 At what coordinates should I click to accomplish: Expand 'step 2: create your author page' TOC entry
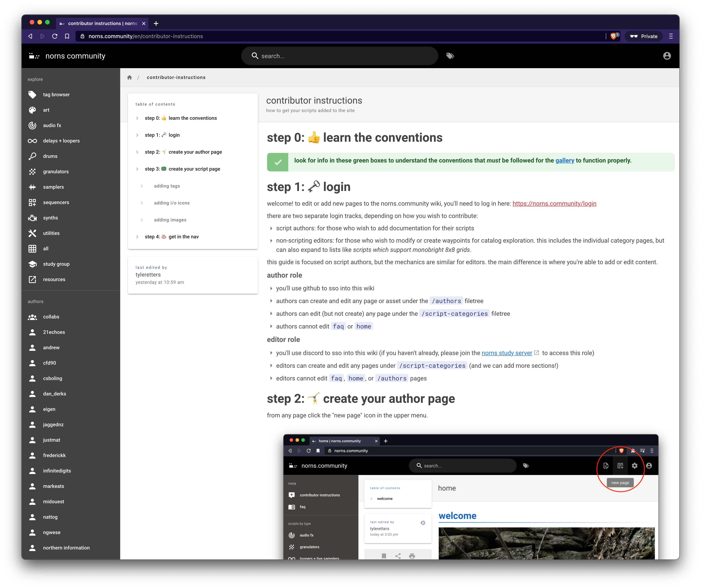[137, 152]
